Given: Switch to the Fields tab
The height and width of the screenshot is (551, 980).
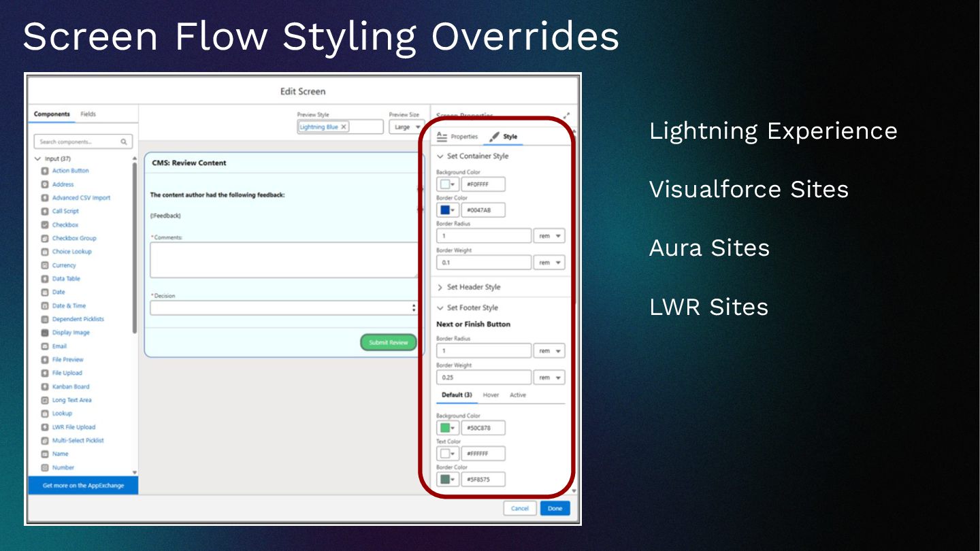Looking at the screenshot, I should click(x=88, y=114).
